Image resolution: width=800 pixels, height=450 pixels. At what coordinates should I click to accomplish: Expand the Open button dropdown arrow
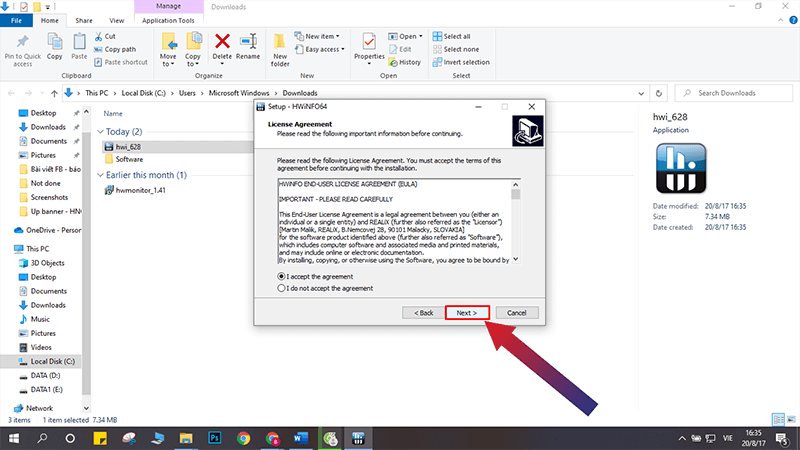(x=420, y=36)
